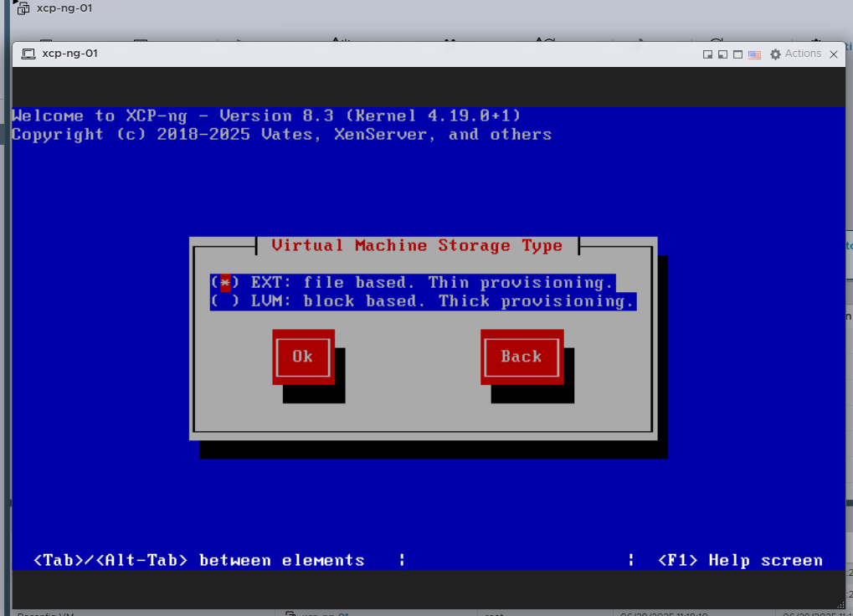Select the EXT file based thin provisioning option
The width and height of the screenshot is (853, 616).
pos(412,283)
